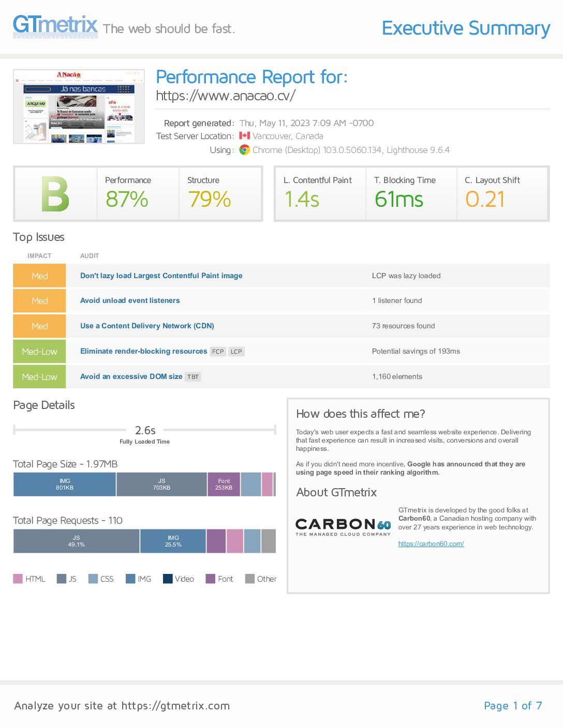This screenshot has height=728, width=563.
Task: Click the Med-Low impact badge for render-blocking
Action: click(x=39, y=352)
